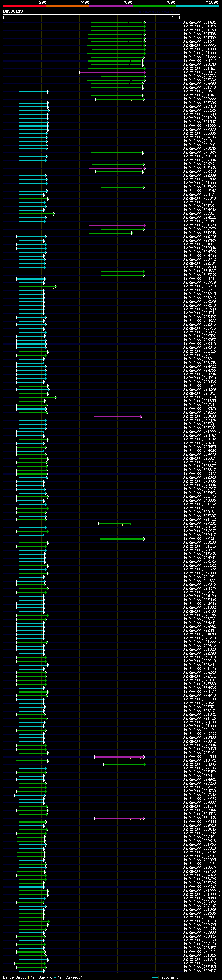The width and height of the screenshot is (222, 980).
Task: Click the UniRef100_C6TAD1 hit label
Action: (x=199, y=23)
